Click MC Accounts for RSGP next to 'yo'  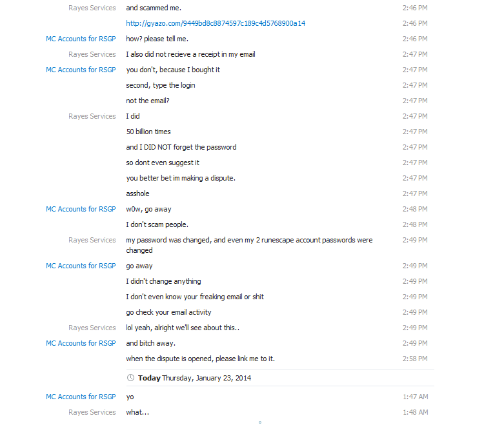coord(81,397)
